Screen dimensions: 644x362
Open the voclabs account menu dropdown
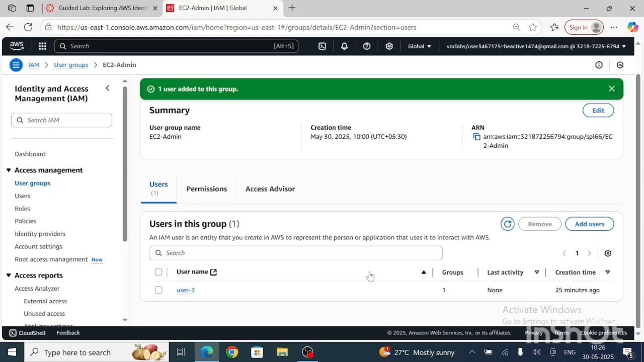pyautogui.click(x=536, y=46)
